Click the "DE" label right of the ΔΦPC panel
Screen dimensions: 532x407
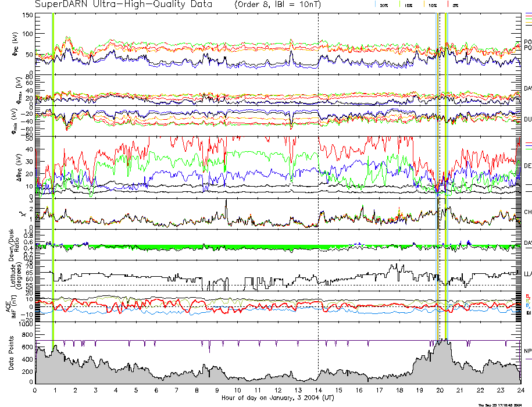(x=528, y=166)
